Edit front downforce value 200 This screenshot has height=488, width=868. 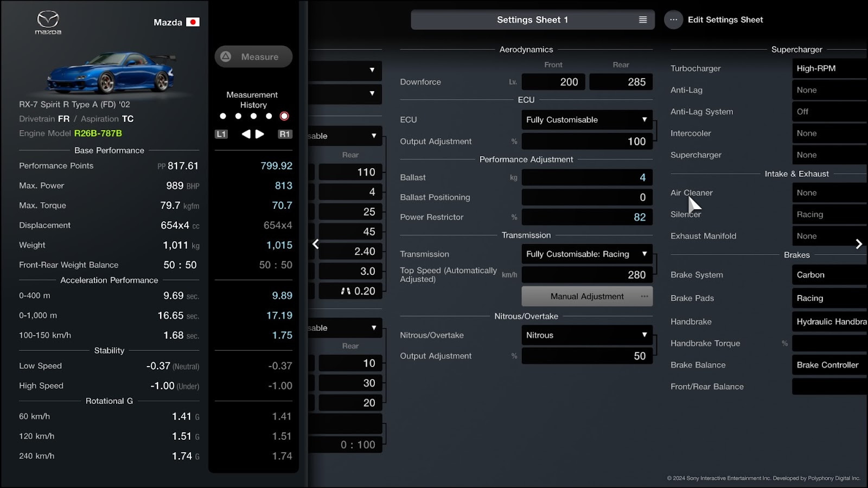coord(553,82)
